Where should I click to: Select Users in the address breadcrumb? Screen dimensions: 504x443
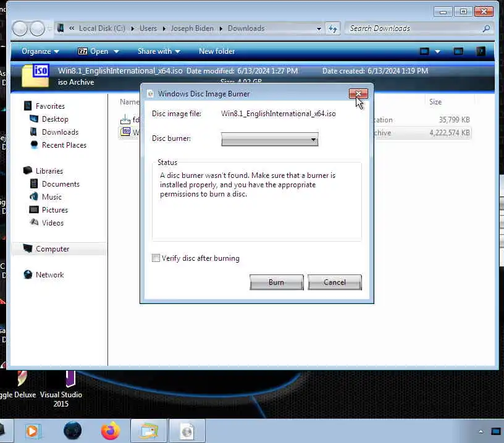[x=148, y=28]
